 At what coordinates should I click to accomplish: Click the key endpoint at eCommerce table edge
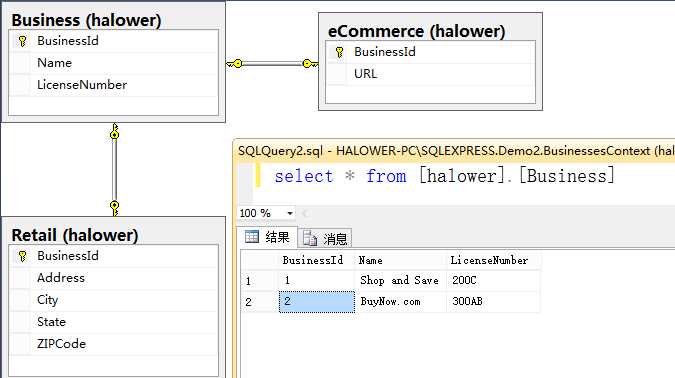coord(310,64)
